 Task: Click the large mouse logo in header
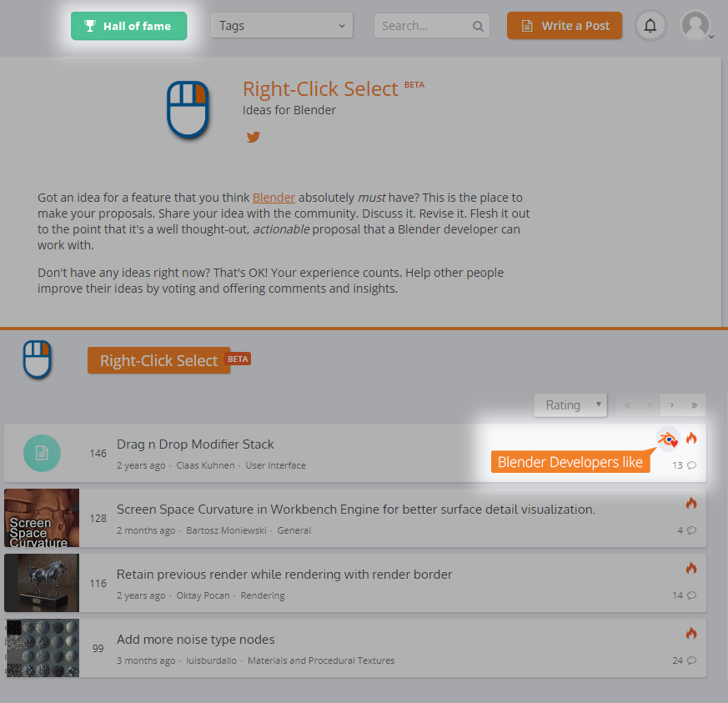coord(188,110)
